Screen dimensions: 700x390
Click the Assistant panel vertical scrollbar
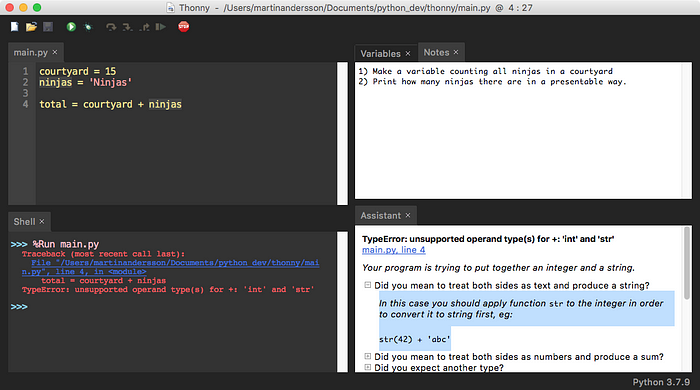(x=687, y=263)
